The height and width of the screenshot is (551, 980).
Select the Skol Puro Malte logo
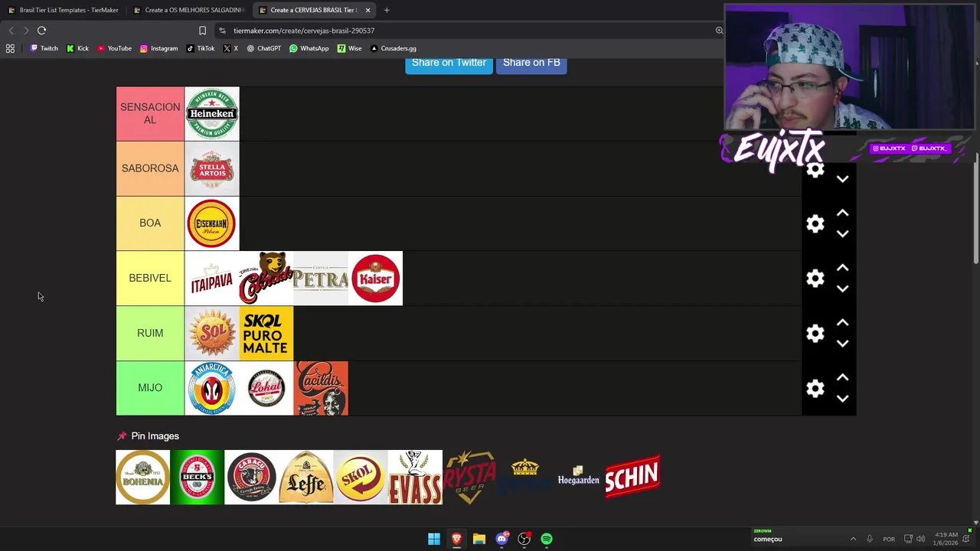point(266,334)
